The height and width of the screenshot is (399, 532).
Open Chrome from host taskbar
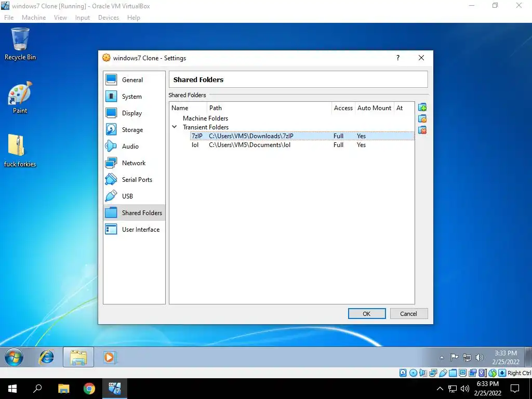pyautogui.click(x=89, y=389)
